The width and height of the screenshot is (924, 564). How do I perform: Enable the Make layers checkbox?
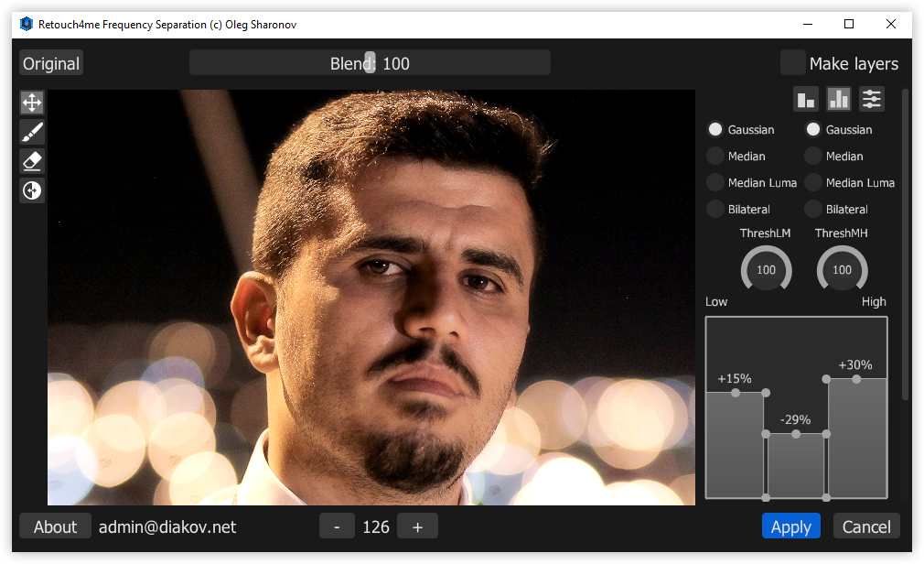[792, 63]
